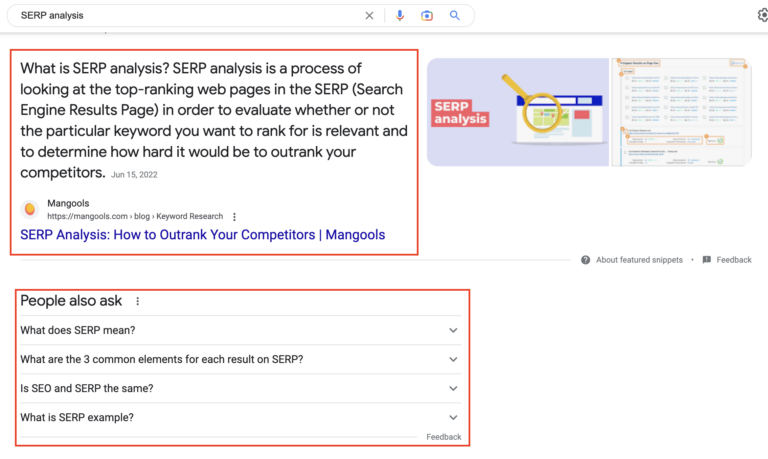Click the People also ask heading
Screen dimensions: 768x459
[x=71, y=301]
